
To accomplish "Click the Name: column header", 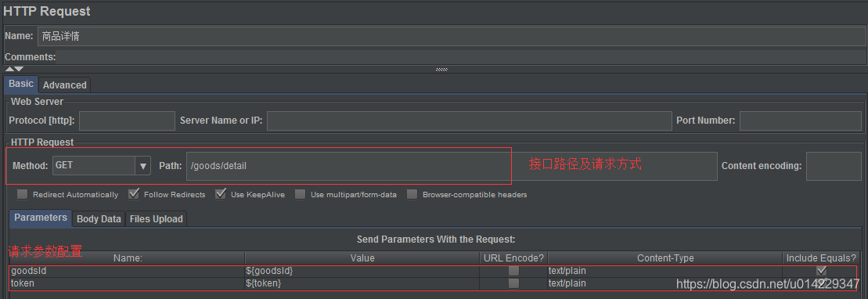I will pyautogui.click(x=128, y=258).
